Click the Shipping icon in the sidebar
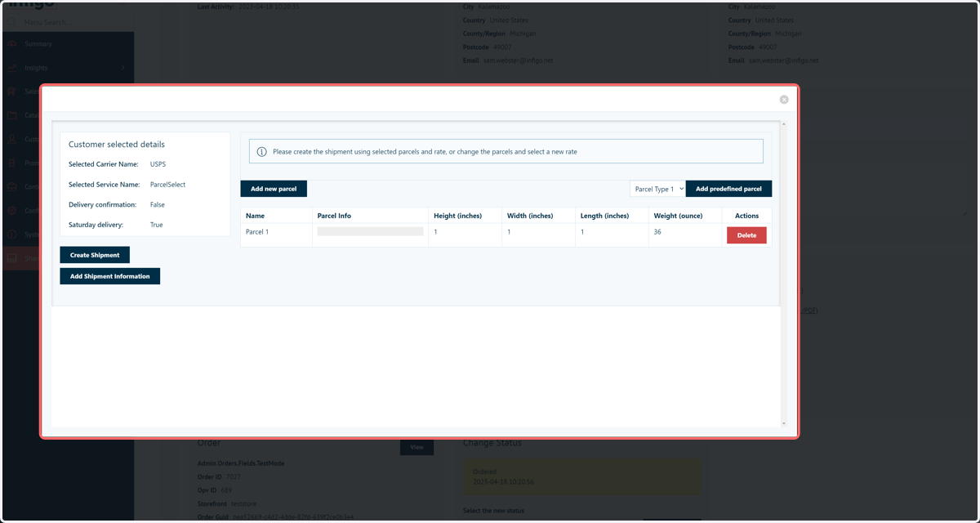The width and height of the screenshot is (980, 523). [12, 258]
